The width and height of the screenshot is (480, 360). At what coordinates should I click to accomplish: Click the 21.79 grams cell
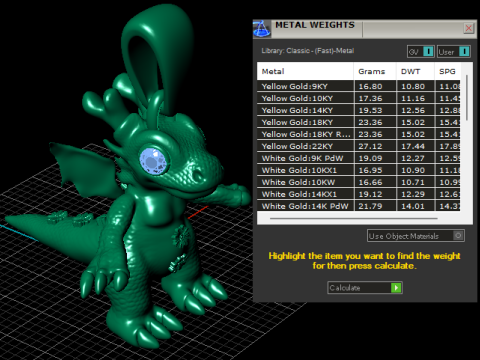click(x=375, y=206)
